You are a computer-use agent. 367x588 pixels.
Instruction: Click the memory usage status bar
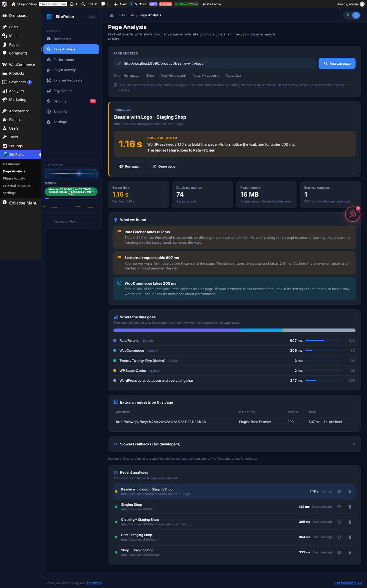point(71,192)
